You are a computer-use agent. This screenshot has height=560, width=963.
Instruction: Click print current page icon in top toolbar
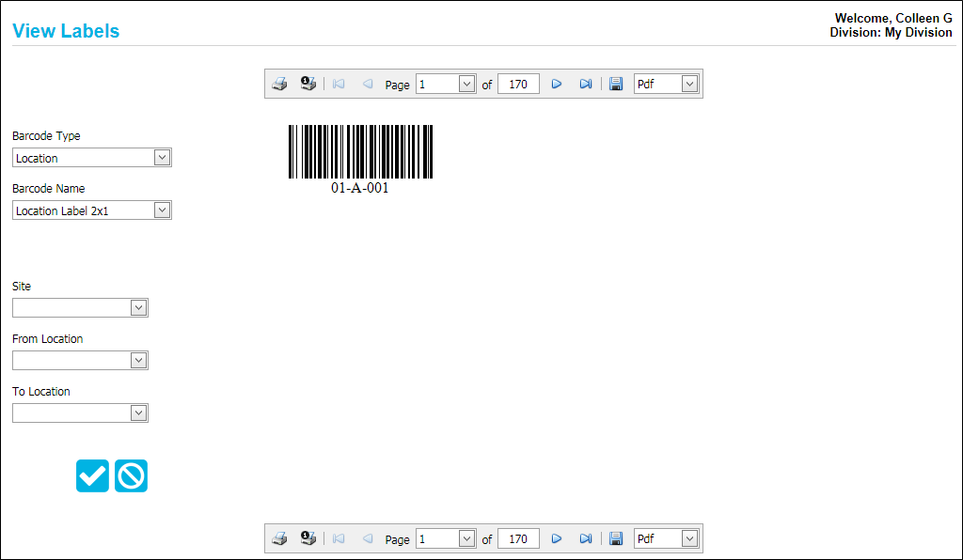coord(308,84)
